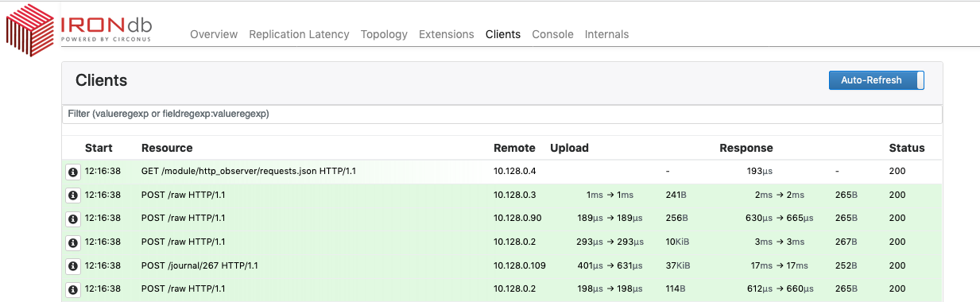The image size is (980, 302).
Task: Open info icon for 10.128.0.90 row
Action: [72, 219]
